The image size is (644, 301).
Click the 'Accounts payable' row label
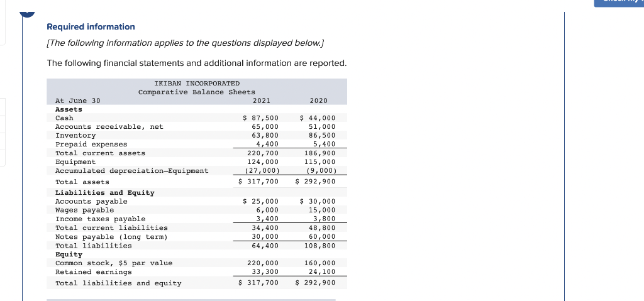click(91, 202)
